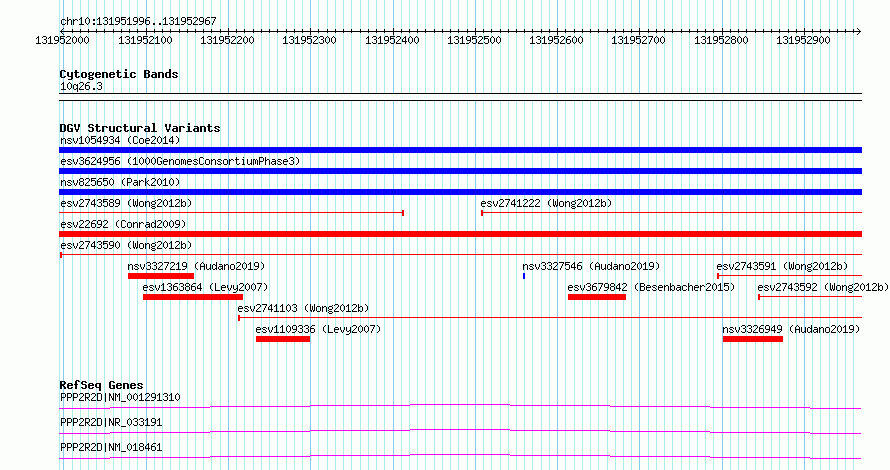Select the thick red esv22692 variant bar
This screenshot has height=470, width=890.
[x=460, y=234]
